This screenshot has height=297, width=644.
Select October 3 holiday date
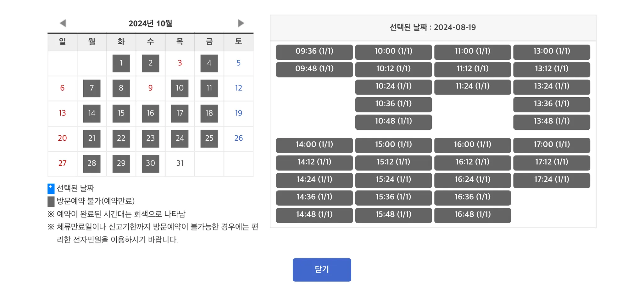[x=180, y=63]
